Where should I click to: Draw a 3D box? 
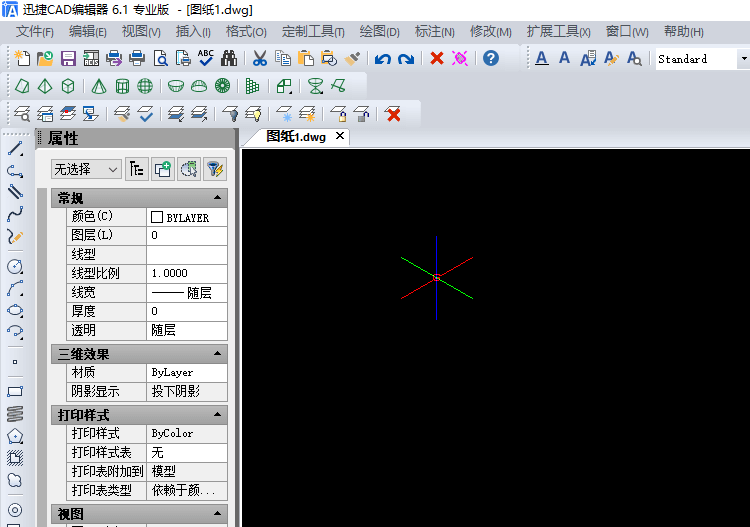click(68, 86)
